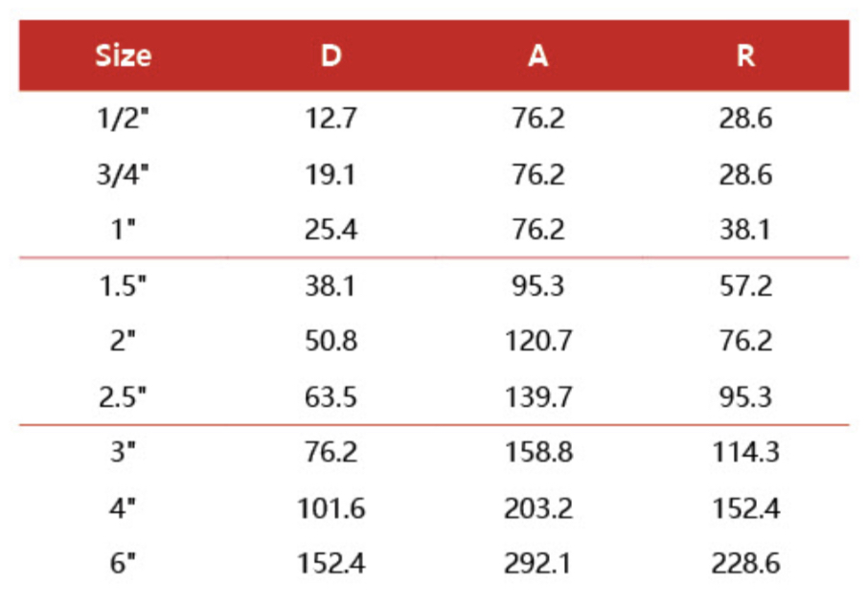Select the R value 114.3
The width and height of the screenshot is (868, 607).
745,452
